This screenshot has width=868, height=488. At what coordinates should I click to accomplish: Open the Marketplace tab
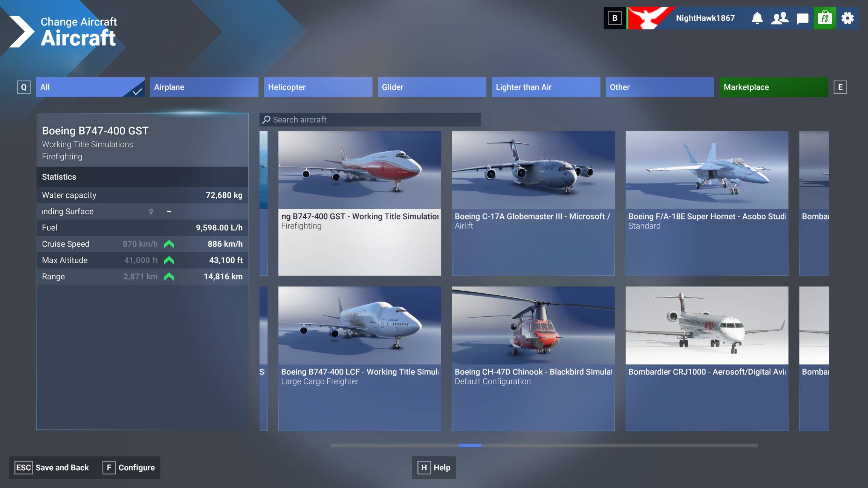(774, 87)
